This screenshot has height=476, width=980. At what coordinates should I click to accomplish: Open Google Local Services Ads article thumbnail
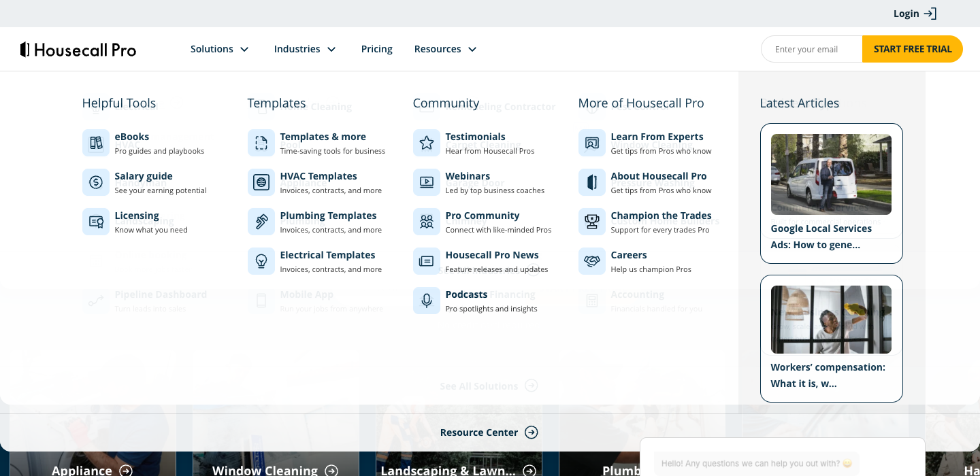pos(831,174)
